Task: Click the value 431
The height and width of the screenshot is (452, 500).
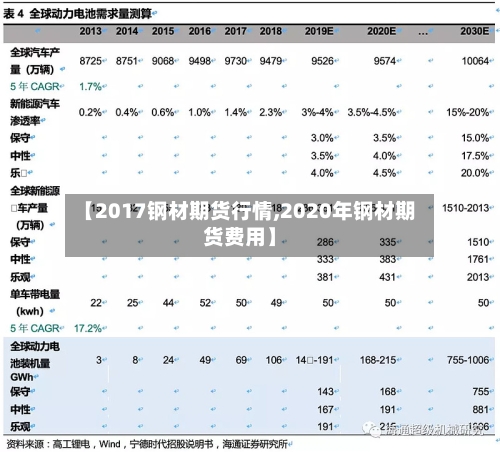Action: [388, 277]
